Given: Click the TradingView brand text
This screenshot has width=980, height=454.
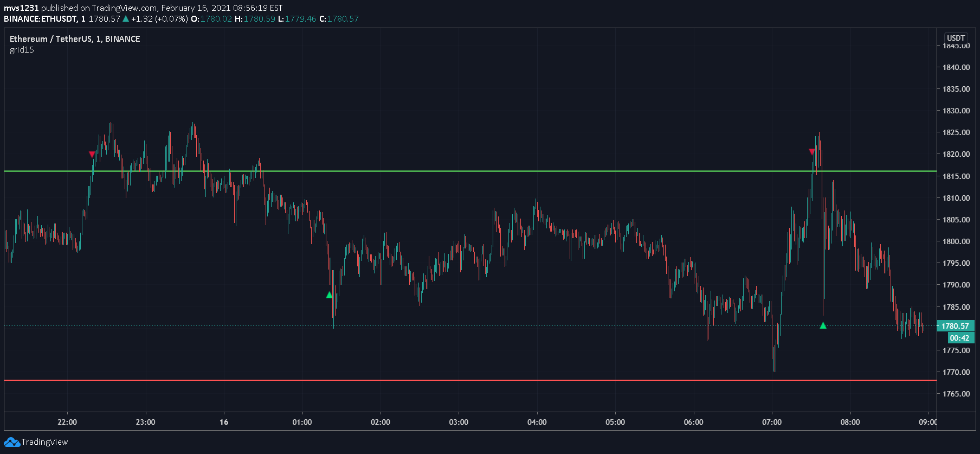Looking at the screenshot, I should click(x=44, y=442).
